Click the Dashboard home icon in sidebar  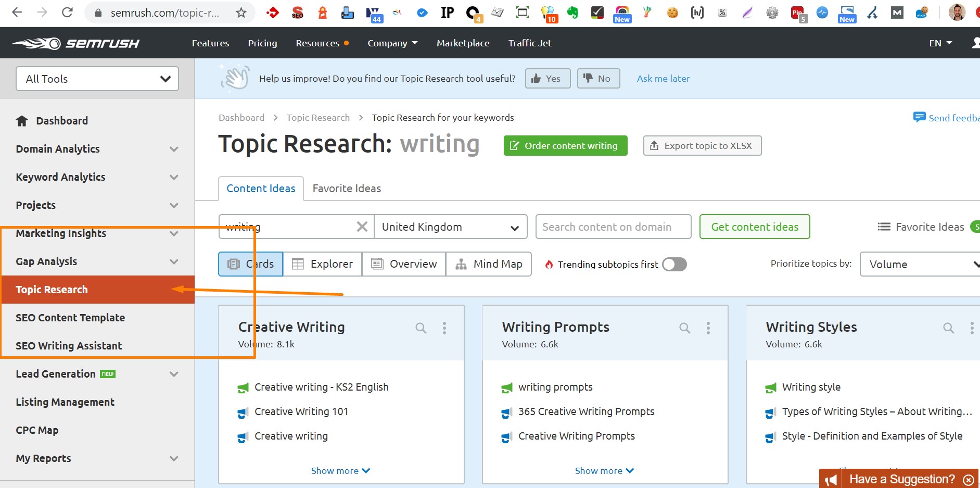22,120
